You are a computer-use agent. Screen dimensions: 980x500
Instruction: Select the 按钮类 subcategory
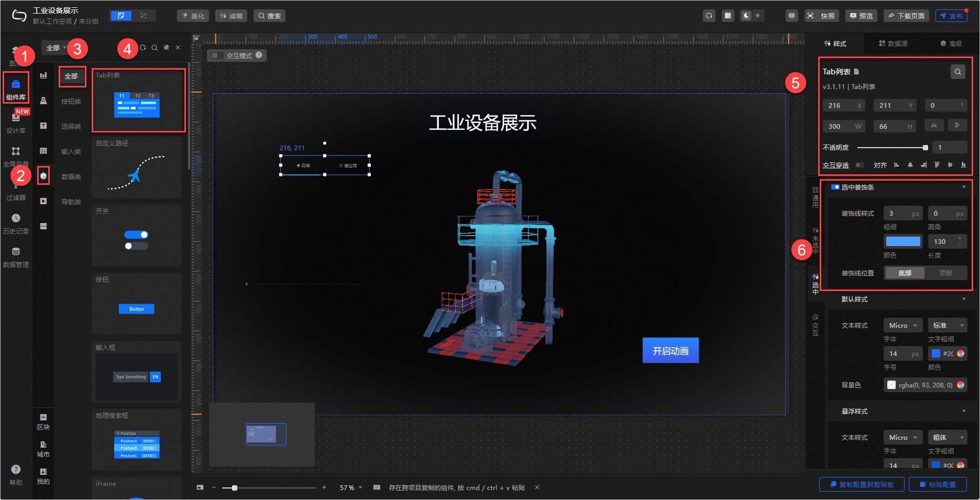[x=71, y=101]
